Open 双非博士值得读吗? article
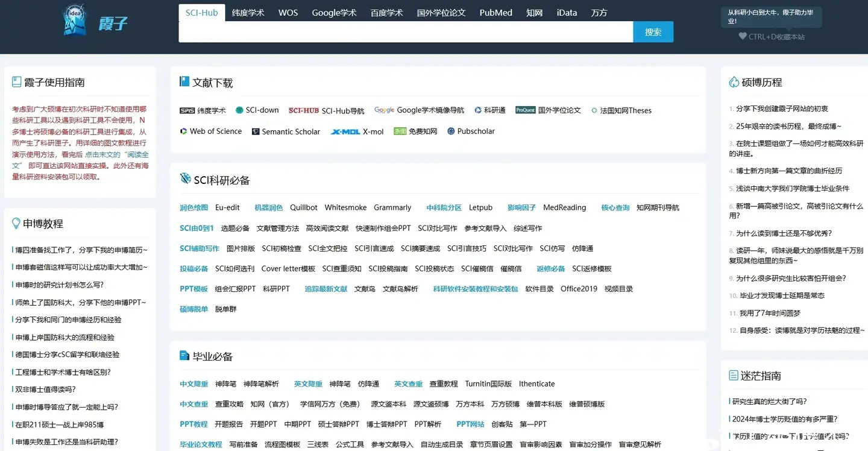This screenshot has width=868, height=451. click(46, 389)
